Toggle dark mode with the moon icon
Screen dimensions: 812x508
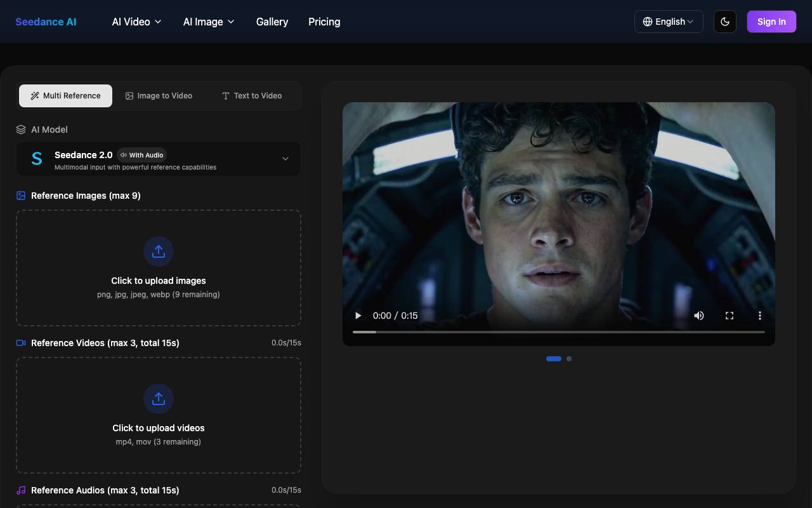click(x=725, y=22)
